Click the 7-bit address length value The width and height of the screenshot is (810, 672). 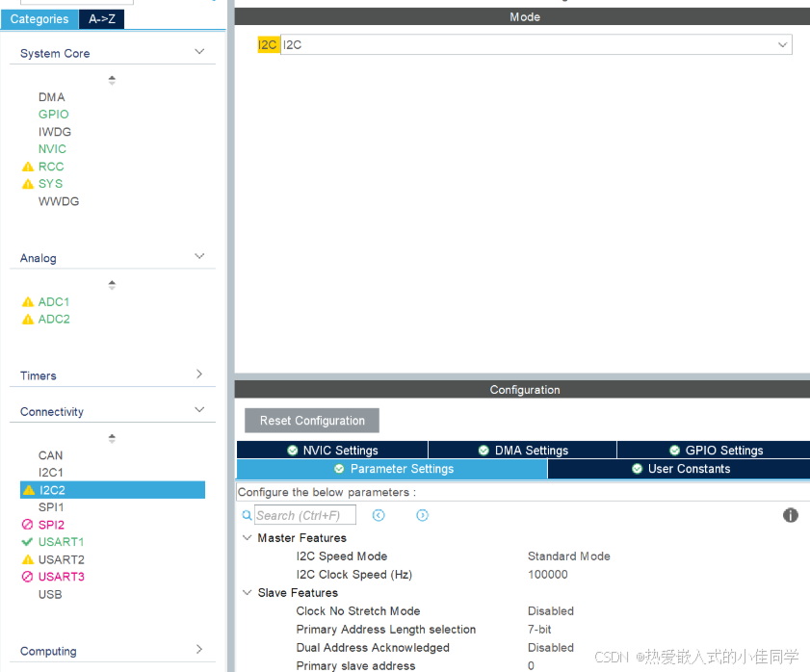(539, 629)
